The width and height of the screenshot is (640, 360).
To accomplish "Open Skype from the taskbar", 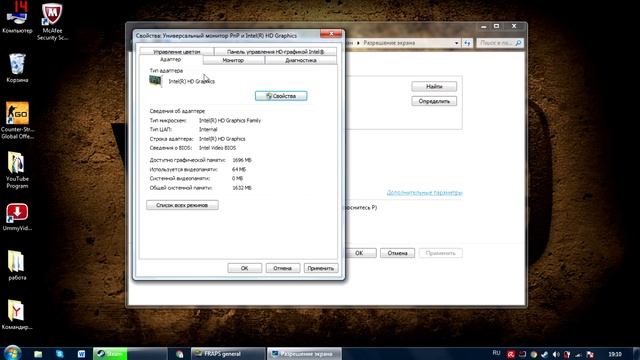I will 60,354.
